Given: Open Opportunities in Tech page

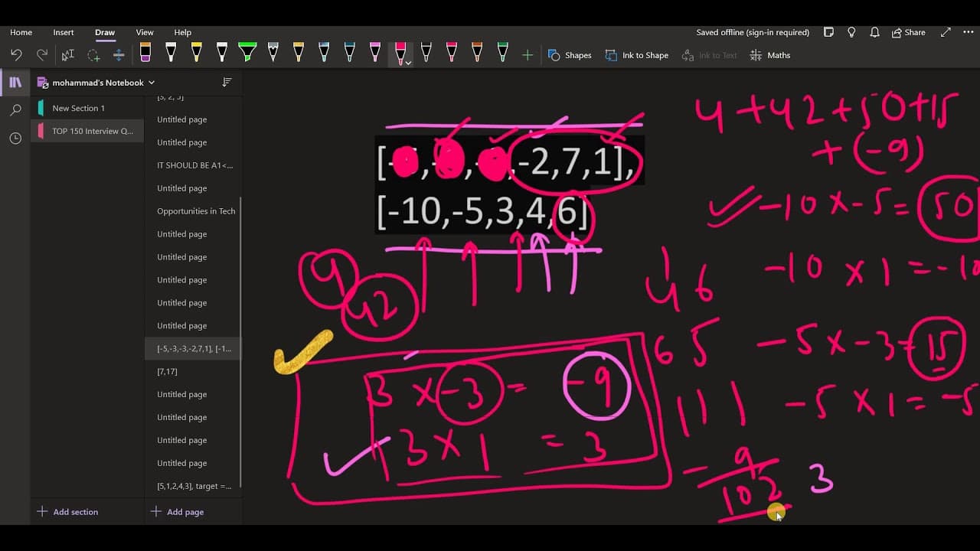Looking at the screenshot, I should (x=193, y=211).
